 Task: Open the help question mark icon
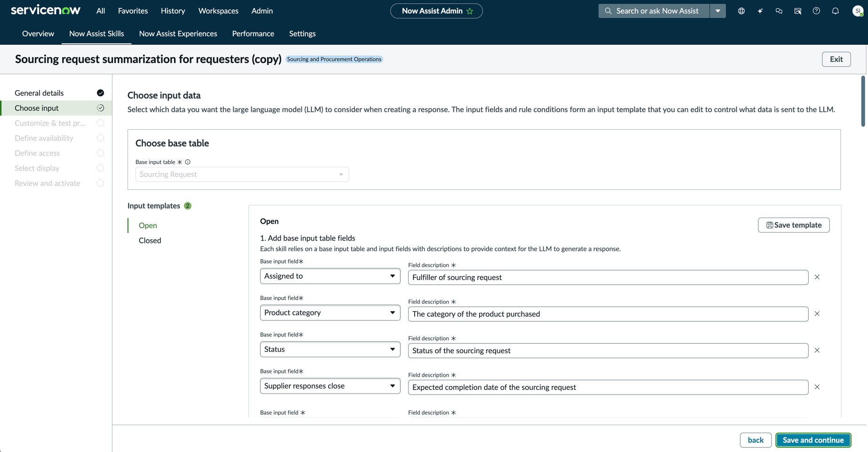pos(817,11)
